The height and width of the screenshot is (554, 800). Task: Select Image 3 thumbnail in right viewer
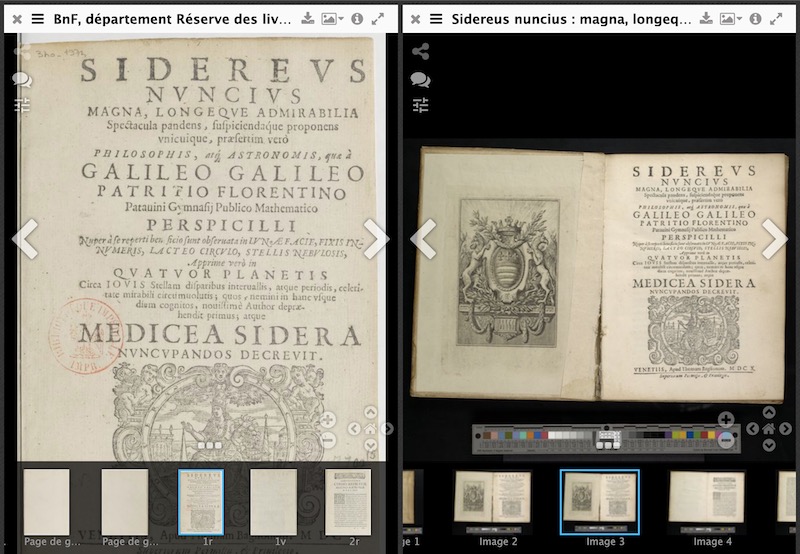pyautogui.click(x=599, y=502)
